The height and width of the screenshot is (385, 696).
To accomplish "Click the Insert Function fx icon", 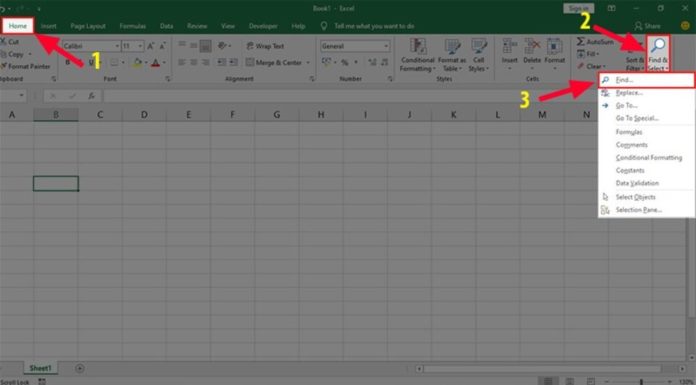I will pyautogui.click(x=91, y=96).
